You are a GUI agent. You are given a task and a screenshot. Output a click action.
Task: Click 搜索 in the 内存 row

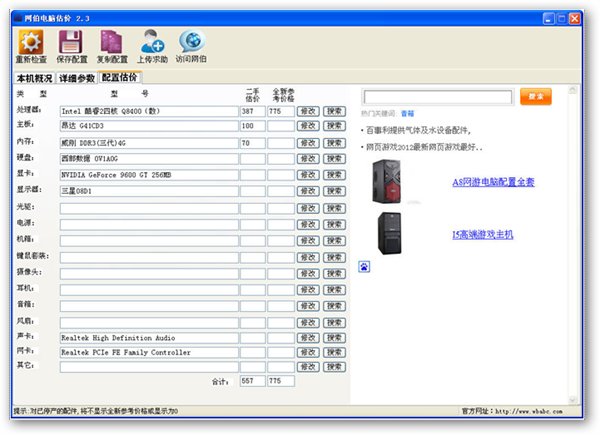pyautogui.click(x=334, y=143)
